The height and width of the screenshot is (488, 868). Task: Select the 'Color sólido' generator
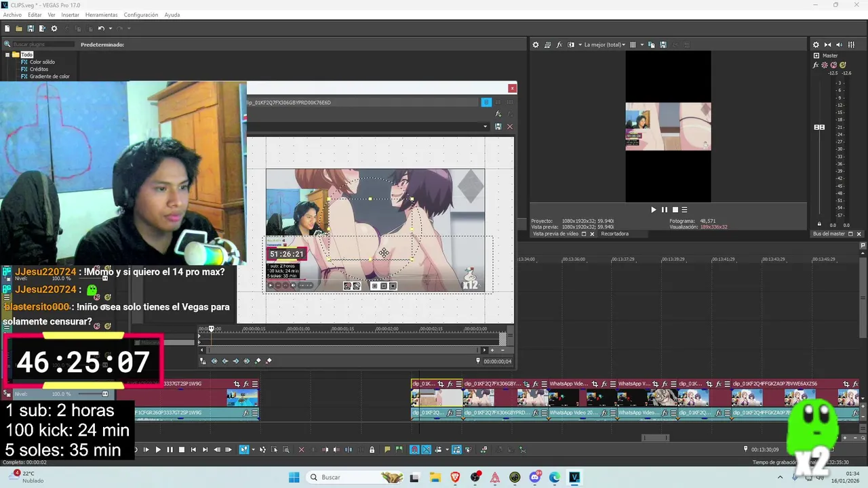[42, 62]
